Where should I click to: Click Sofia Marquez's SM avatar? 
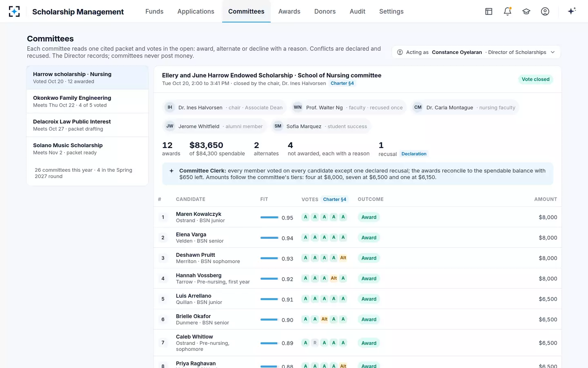[x=278, y=126]
